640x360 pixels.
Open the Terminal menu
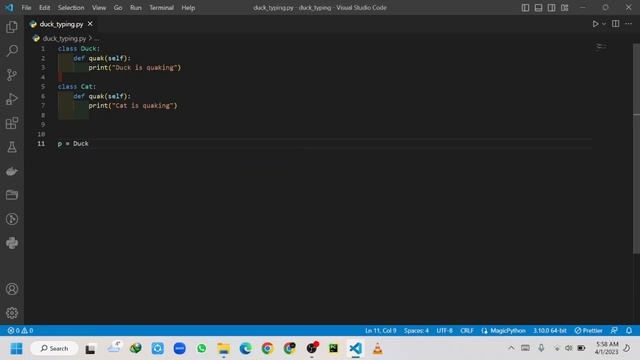click(x=161, y=8)
